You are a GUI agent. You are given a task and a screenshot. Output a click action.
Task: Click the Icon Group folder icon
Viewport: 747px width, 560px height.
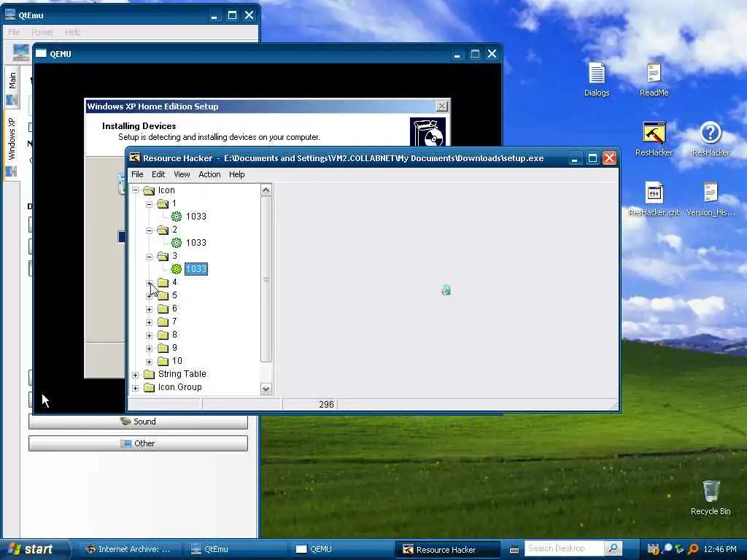[x=149, y=388]
